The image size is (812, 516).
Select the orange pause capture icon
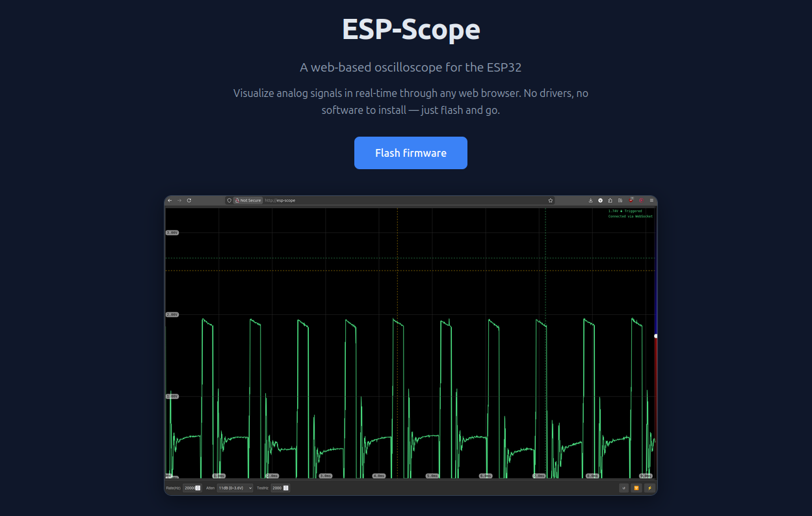(x=636, y=487)
